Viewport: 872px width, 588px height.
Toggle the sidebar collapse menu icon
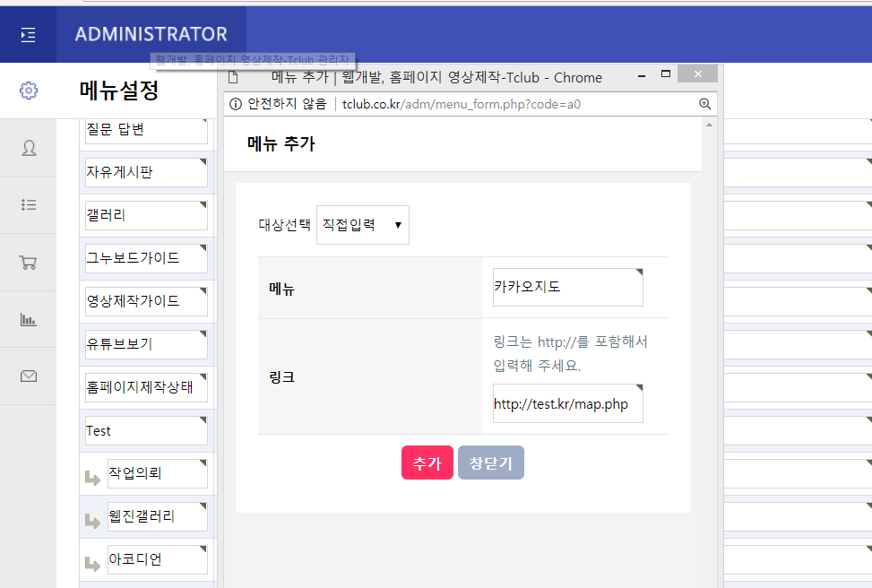[28, 34]
